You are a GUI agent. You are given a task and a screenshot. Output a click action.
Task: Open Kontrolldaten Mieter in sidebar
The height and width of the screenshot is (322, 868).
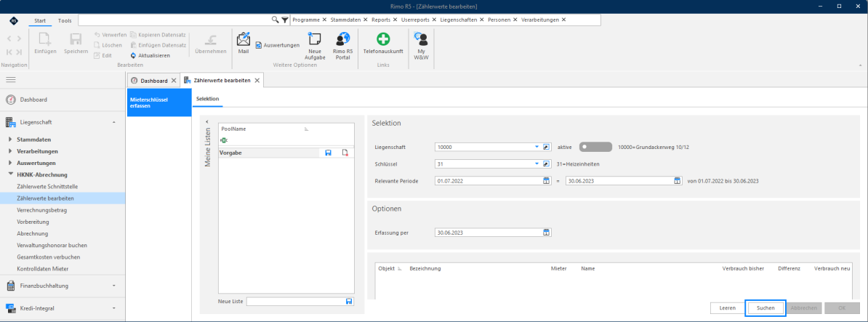[x=43, y=269]
